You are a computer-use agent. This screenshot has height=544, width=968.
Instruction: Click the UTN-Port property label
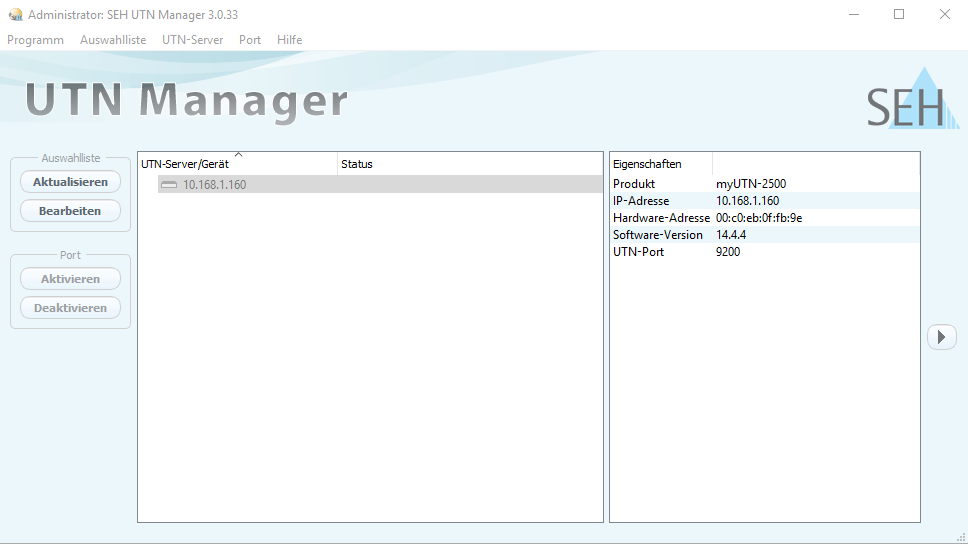pos(638,252)
